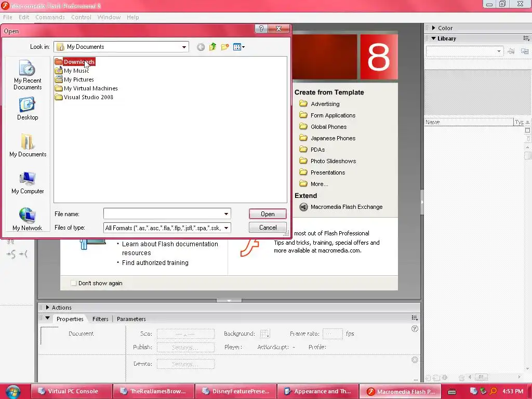Open Presentations template folder
532x399 pixels.
click(322, 172)
